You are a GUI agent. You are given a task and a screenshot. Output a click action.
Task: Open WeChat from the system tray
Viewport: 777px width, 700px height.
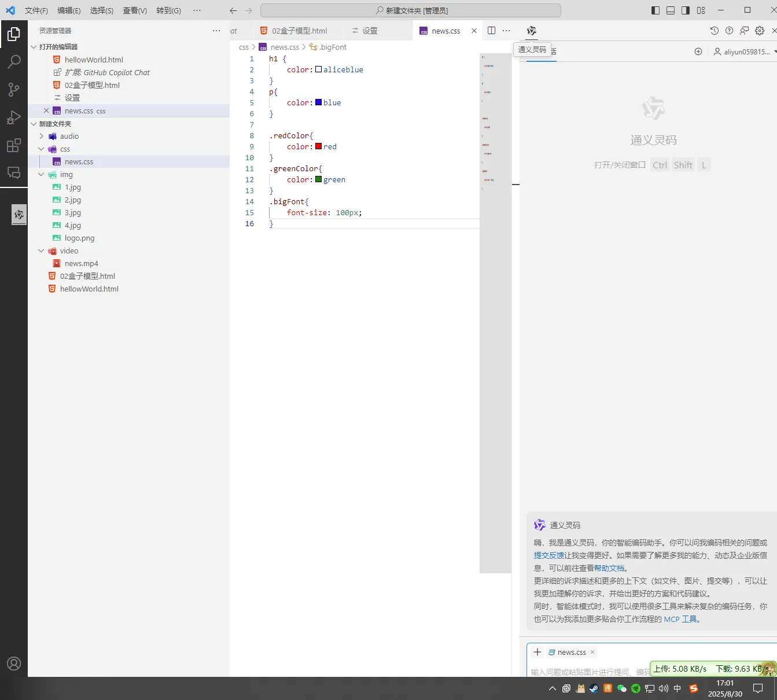point(622,688)
